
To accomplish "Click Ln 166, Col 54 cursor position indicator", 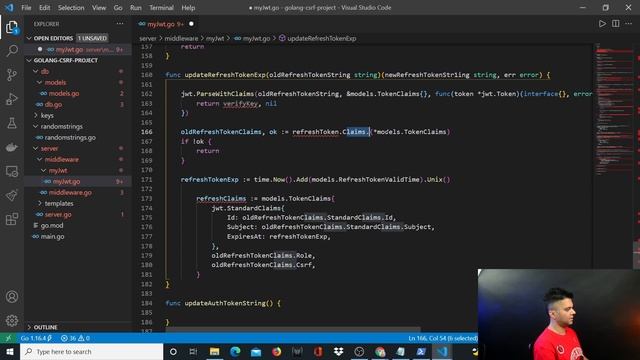I will pyautogui.click(x=443, y=338).
